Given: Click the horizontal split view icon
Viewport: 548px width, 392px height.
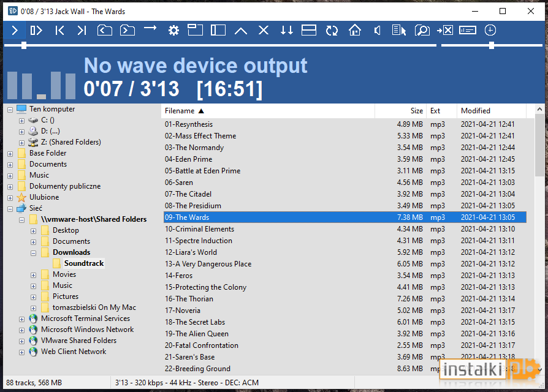Looking at the screenshot, I should 309,31.
